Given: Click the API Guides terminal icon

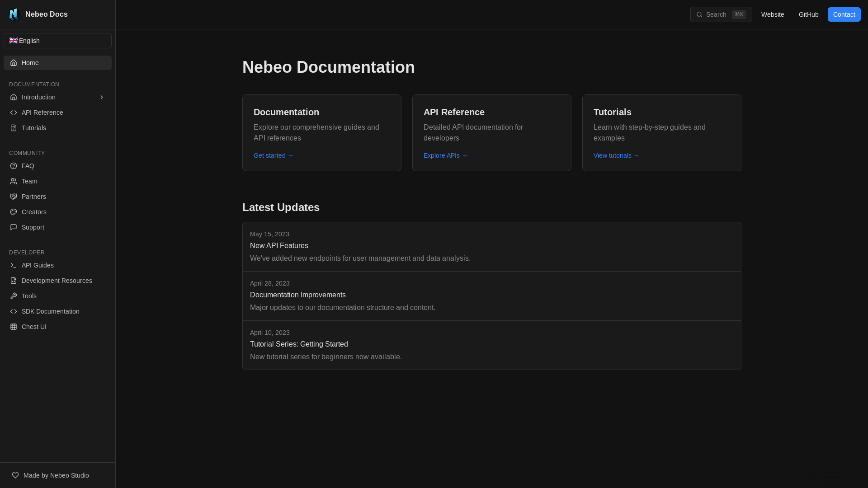Looking at the screenshot, I should tap(14, 265).
